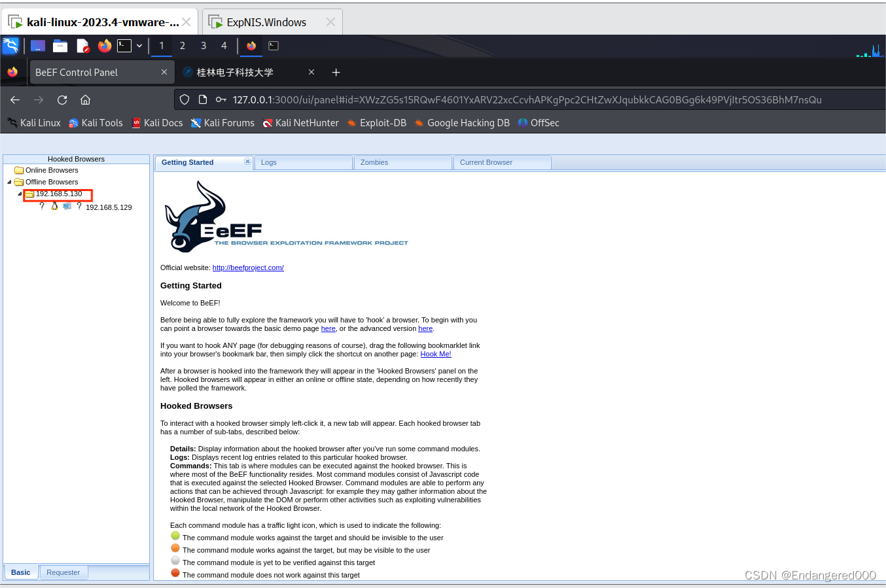
Task: Click the show desktop icon in the Kali panel
Action: 38,46
